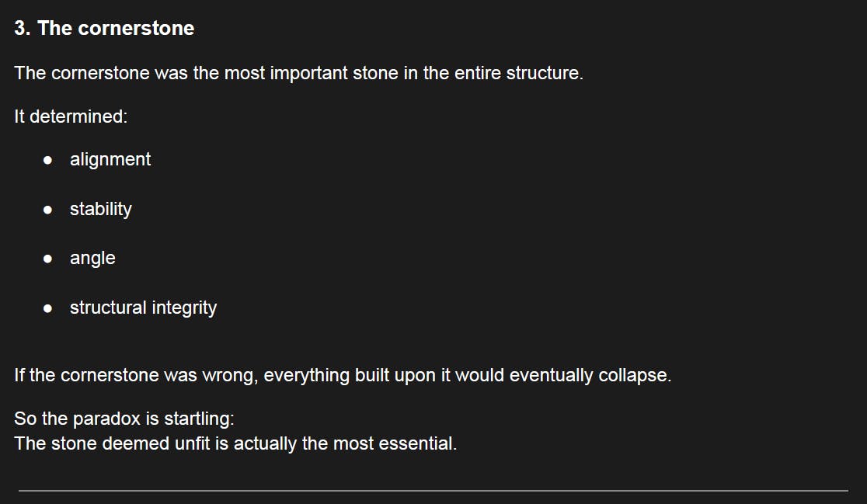Click the number "3." in the heading
This screenshot has height=504, width=867.
[22, 28]
